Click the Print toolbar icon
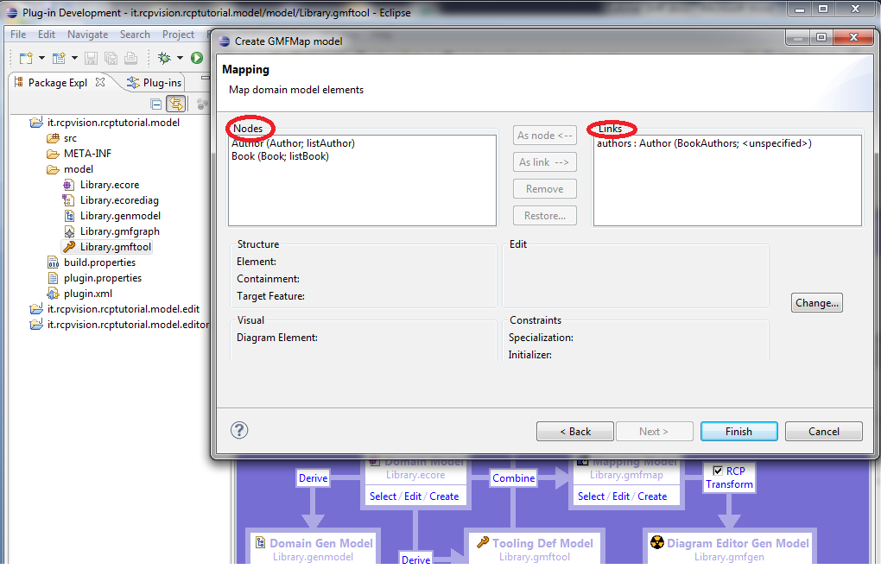This screenshot has width=881, height=588. pyautogui.click(x=131, y=58)
